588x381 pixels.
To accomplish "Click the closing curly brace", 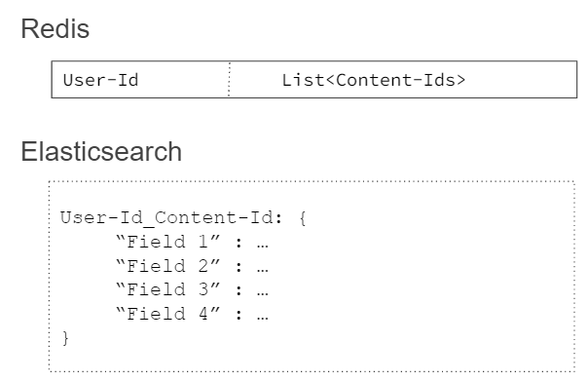I will click(65, 338).
